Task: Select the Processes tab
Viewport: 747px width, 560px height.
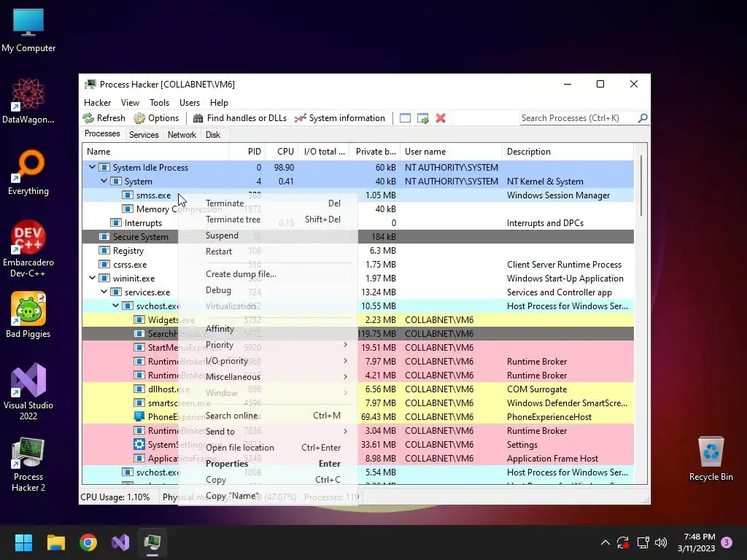Action: click(102, 134)
